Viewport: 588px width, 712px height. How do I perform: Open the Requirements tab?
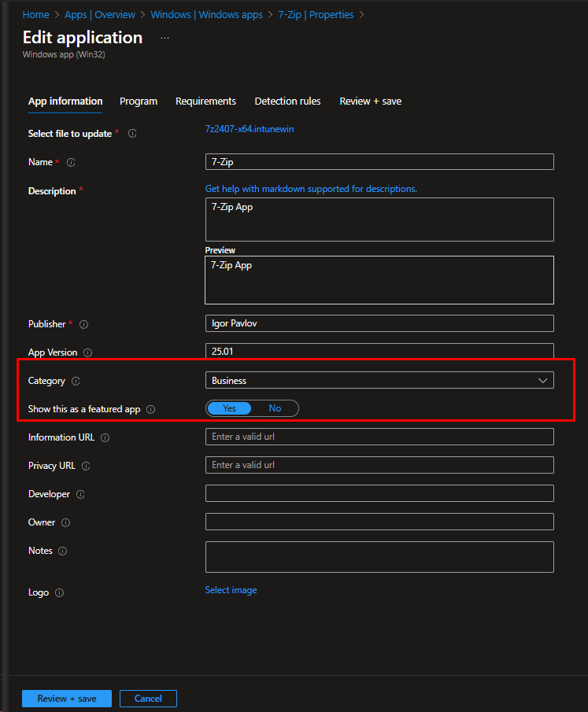click(205, 101)
